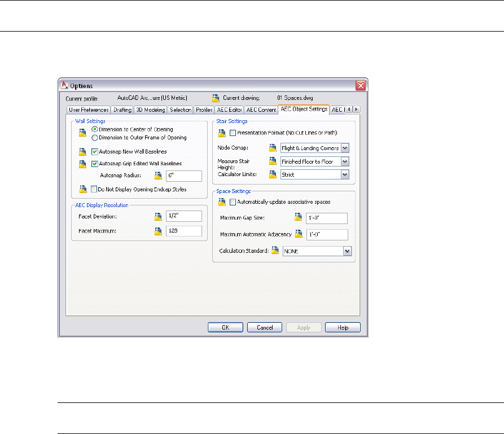The width and height of the screenshot is (504, 434).
Task: Click drawing icon beside Autosnap Grip Edited Wall Baselines
Action: (x=82, y=164)
